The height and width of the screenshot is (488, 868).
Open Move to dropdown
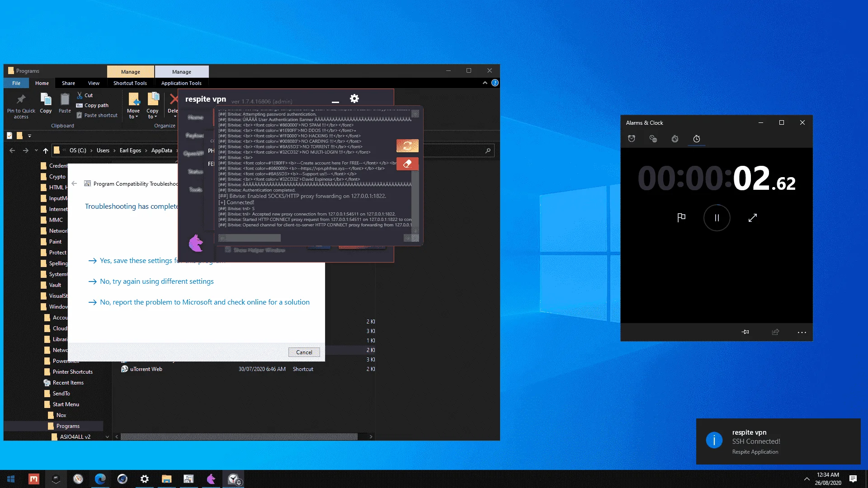pyautogui.click(x=133, y=105)
